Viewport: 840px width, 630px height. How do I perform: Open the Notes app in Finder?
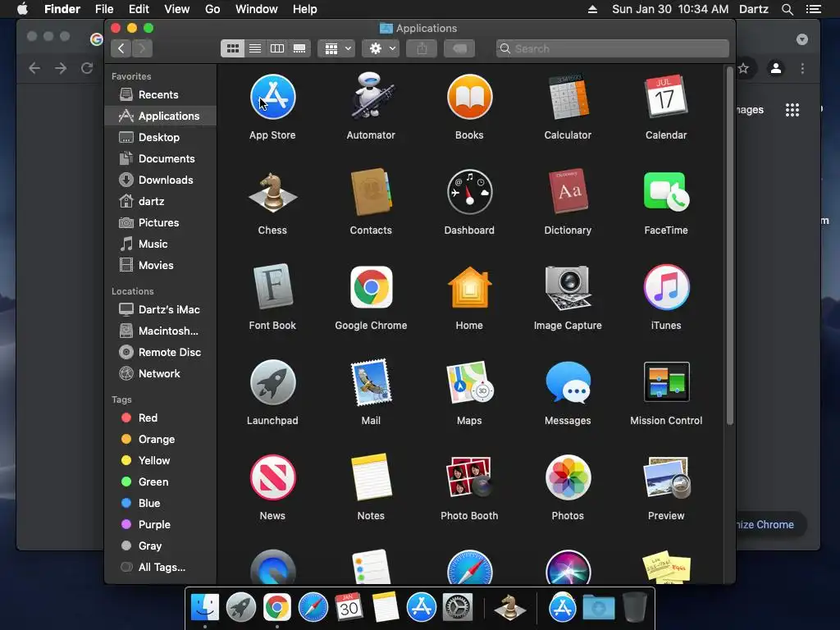coord(371,477)
